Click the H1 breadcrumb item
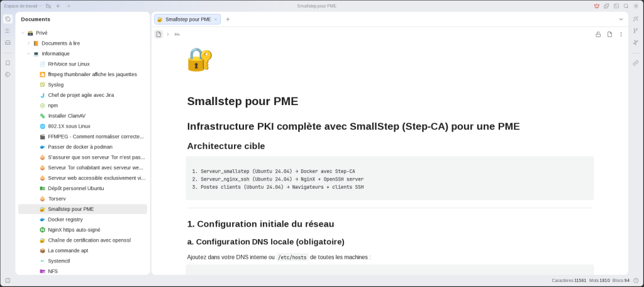Image resolution: width=644 pixels, height=287 pixels. 177,34
